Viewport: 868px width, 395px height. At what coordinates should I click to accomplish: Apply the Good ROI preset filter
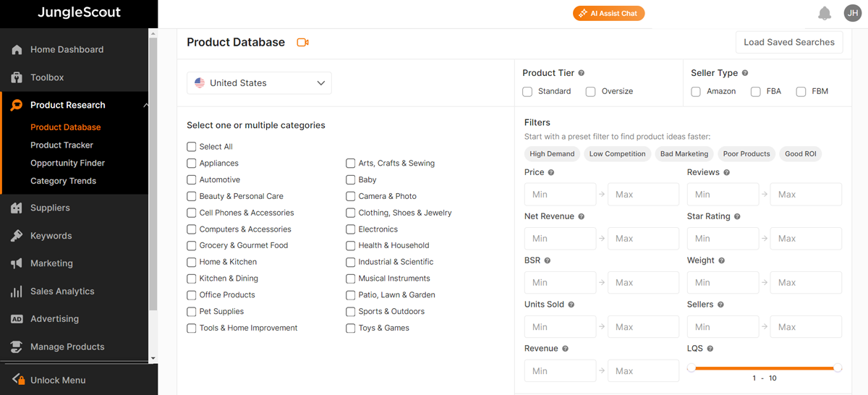click(x=801, y=154)
